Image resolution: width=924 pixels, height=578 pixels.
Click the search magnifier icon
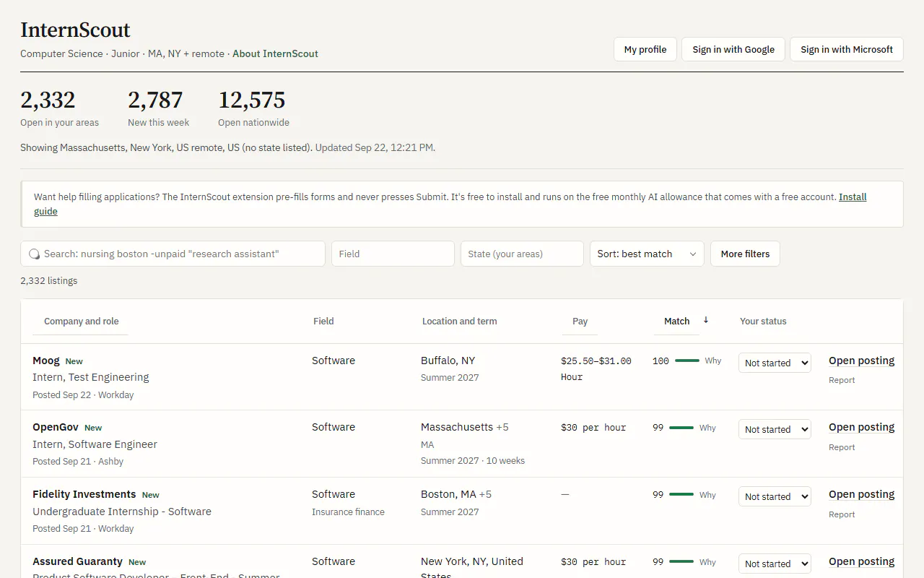[x=34, y=254]
